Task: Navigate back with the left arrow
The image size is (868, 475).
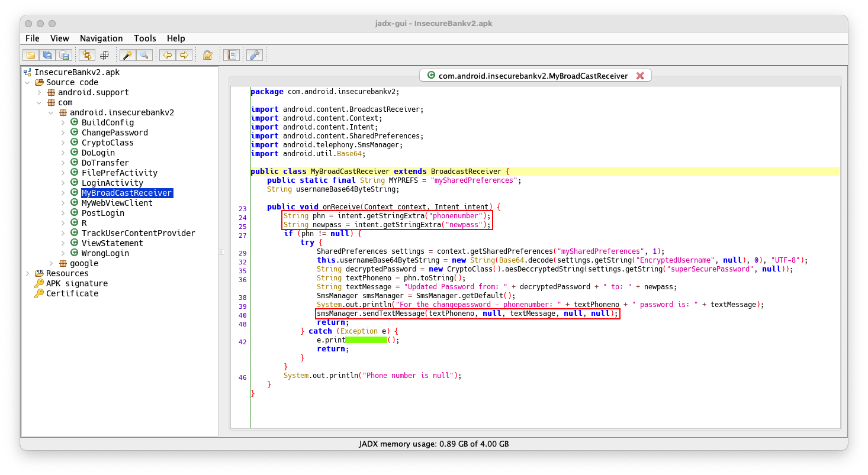Action: [x=167, y=55]
